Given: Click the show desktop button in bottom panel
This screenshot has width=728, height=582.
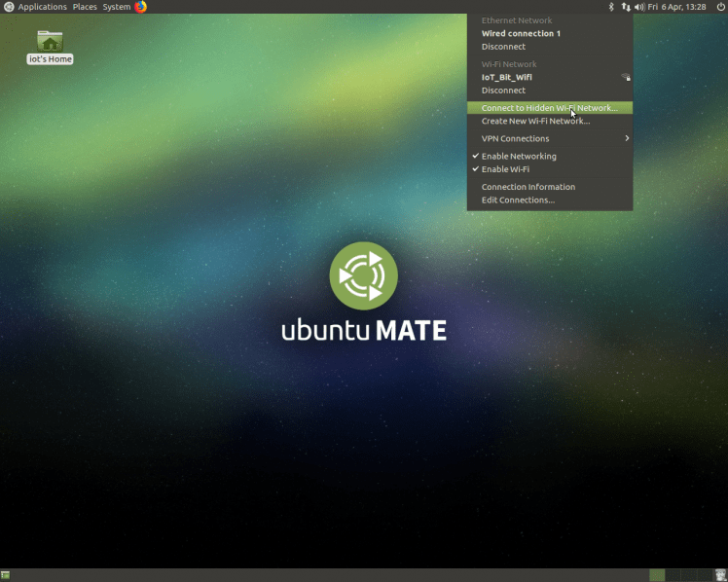Looking at the screenshot, I should pos(5,575).
